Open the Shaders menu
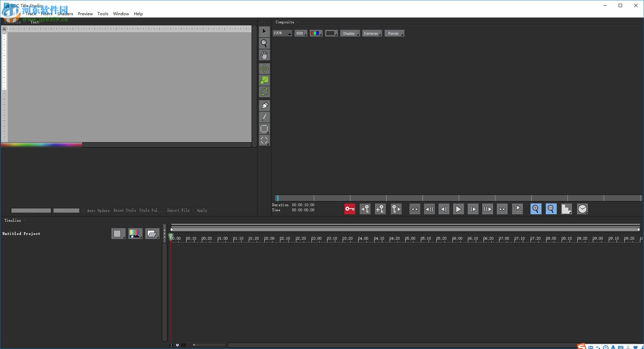 coord(65,14)
